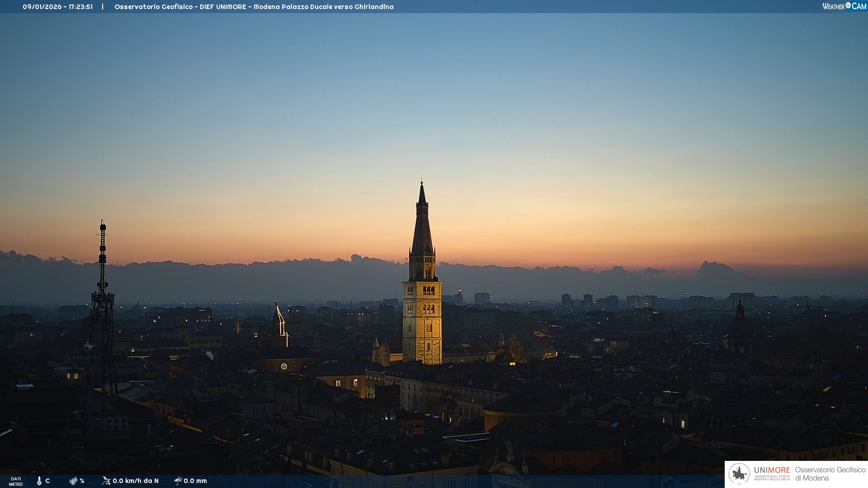The width and height of the screenshot is (868, 488).
Task: Click the temperature C unit label
Action: [x=47, y=481]
